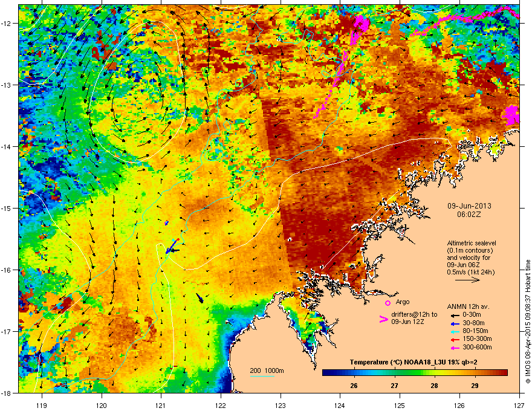Click the '0-30m' depth label
532x411 pixels.
click(x=472, y=315)
